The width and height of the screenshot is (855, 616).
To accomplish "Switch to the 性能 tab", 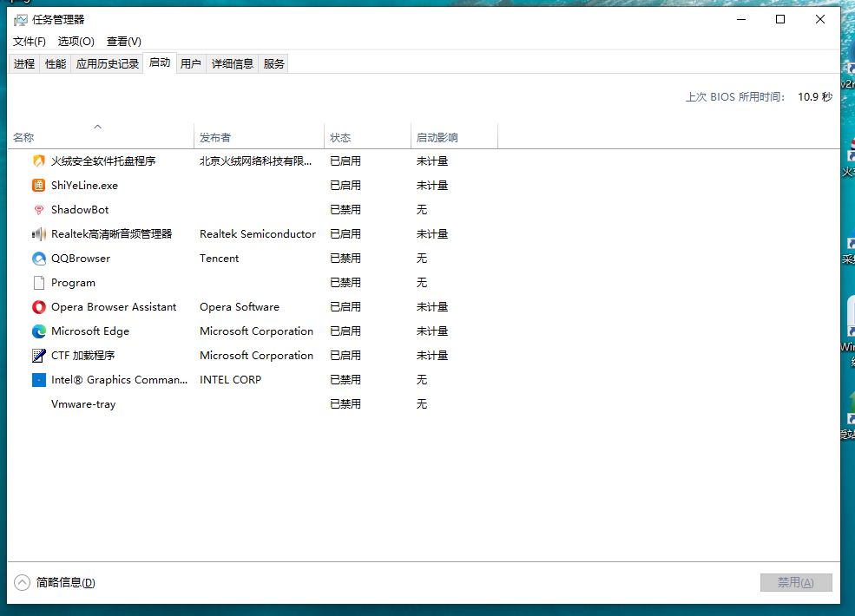I will coord(55,64).
